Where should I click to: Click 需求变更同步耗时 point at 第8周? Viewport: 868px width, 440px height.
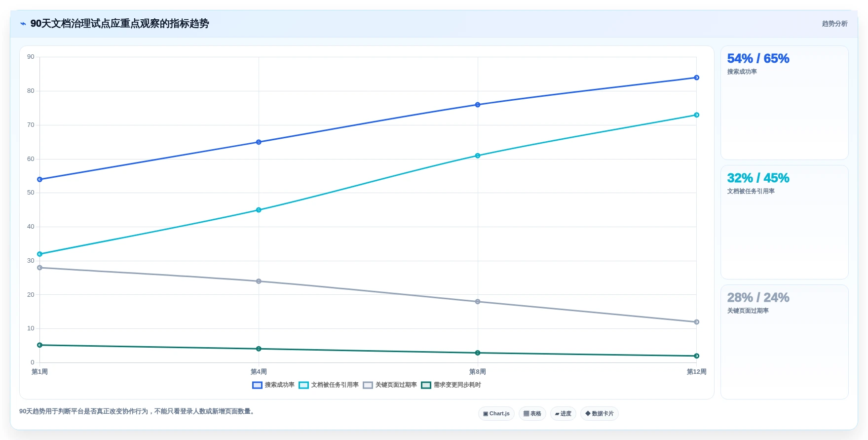tap(478, 353)
